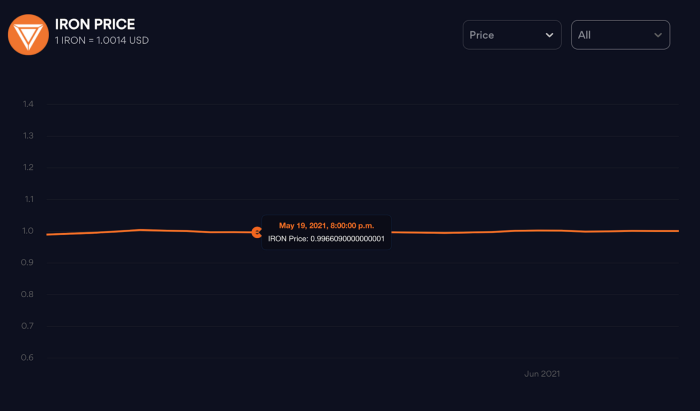The image size is (700, 411).
Task: Click the 1.0 y-axis label
Action: click(28, 231)
